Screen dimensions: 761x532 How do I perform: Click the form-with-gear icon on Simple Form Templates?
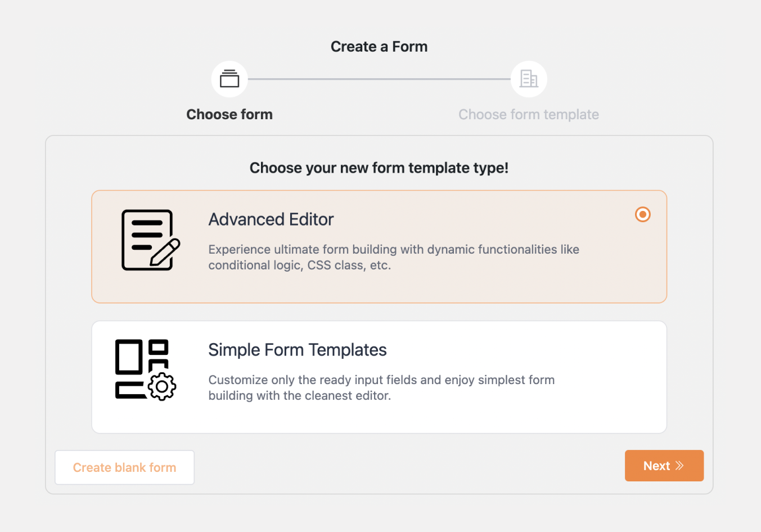145,369
